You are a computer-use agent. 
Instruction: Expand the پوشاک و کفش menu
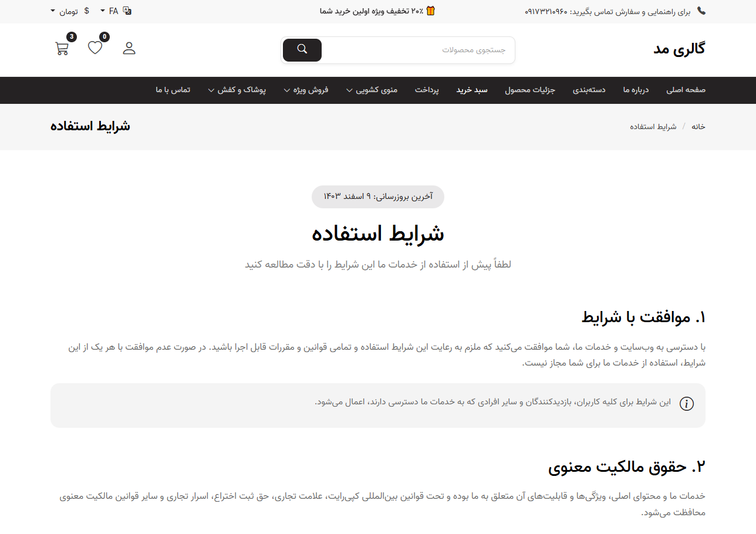[237, 90]
